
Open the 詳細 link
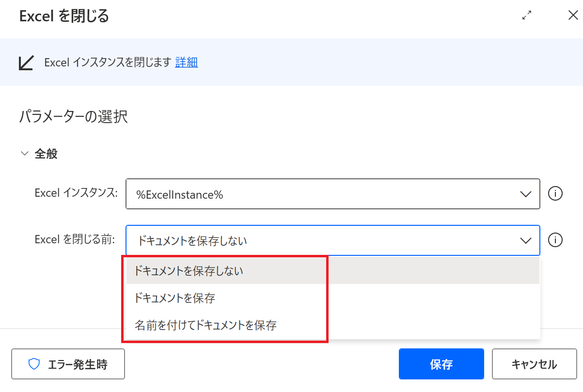187,62
